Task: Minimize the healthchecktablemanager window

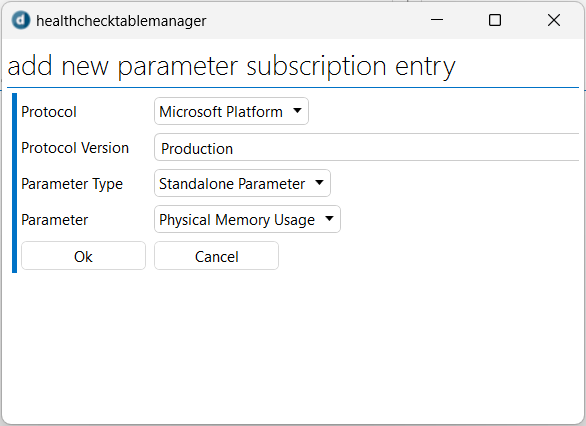Action: pyautogui.click(x=437, y=20)
